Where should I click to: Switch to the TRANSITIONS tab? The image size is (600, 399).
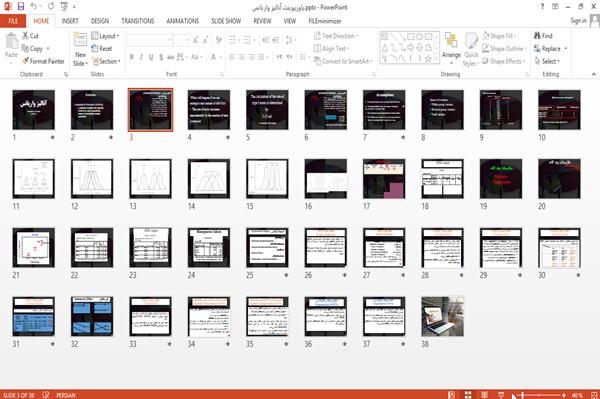click(x=138, y=21)
